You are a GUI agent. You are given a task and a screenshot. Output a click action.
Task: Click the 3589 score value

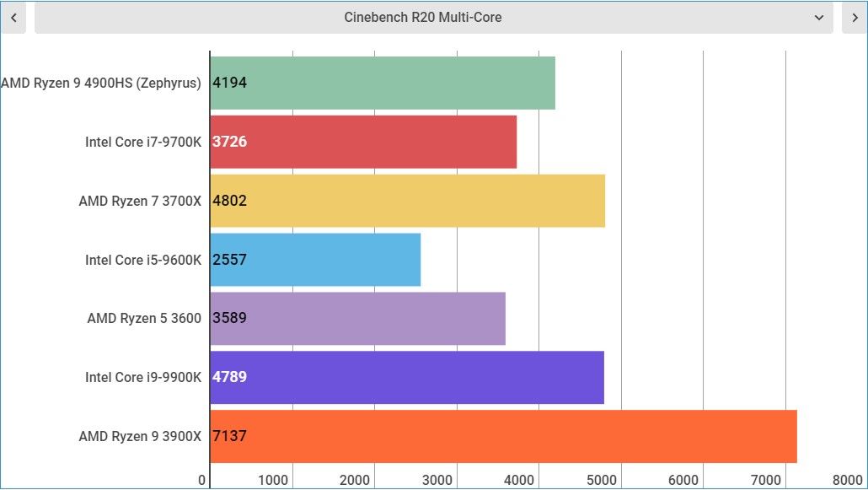(x=230, y=318)
